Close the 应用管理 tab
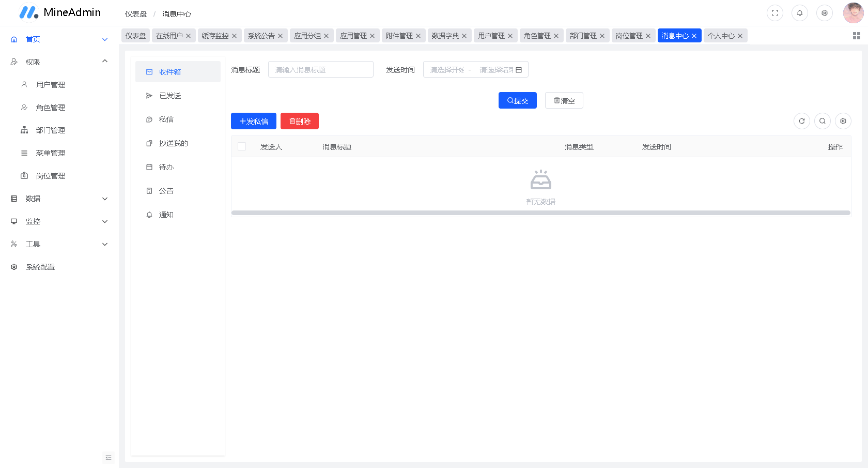Screen dimensions: 868x468 (x=373, y=36)
